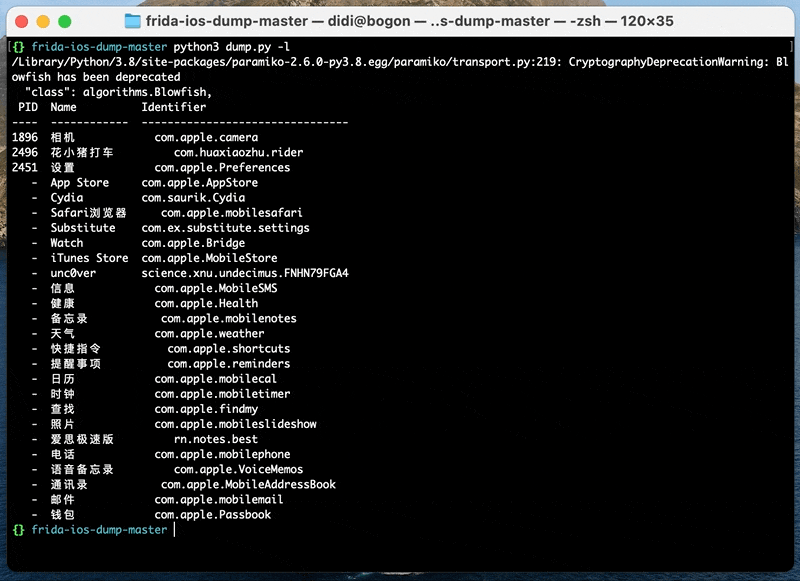
Task: Click the com.apple.weather identifier
Action: pos(209,334)
